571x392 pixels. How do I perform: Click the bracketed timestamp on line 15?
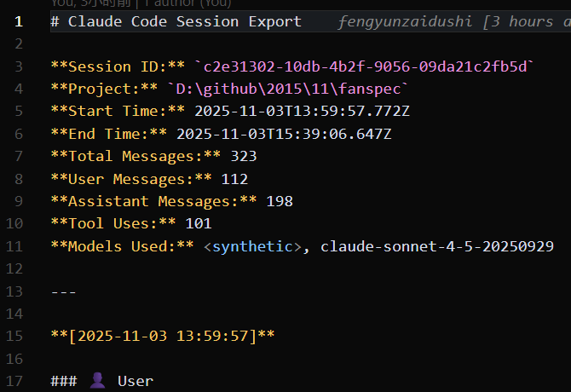[162, 336]
